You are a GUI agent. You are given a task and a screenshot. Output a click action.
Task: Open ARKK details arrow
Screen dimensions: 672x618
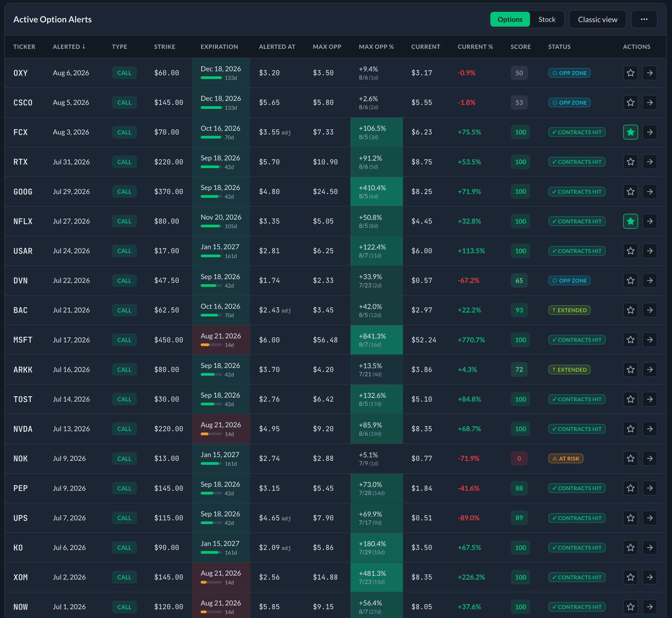pos(649,370)
